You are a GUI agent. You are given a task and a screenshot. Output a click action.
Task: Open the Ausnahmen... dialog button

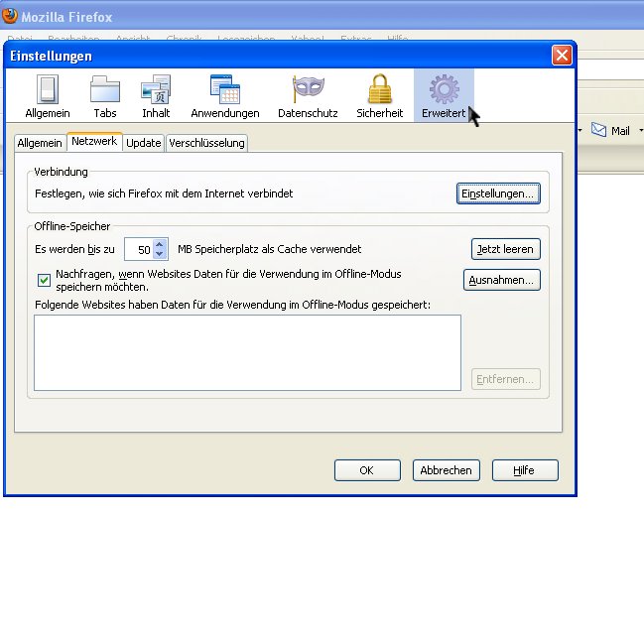pyautogui.click(x=502, y=280)
